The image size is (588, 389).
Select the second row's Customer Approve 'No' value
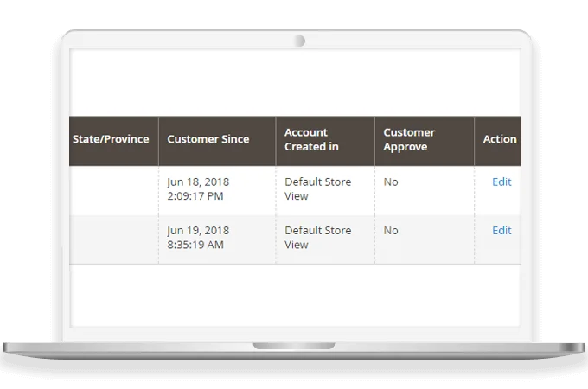(x=391, y=231)
